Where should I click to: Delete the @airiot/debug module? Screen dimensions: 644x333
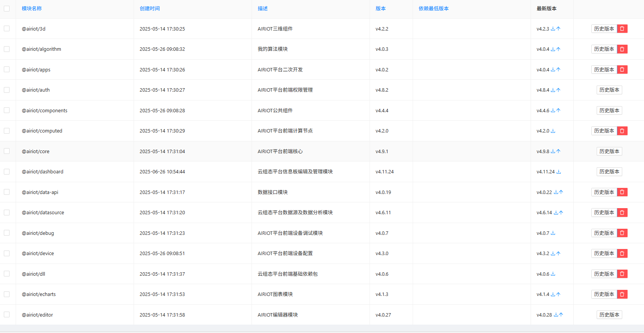point(622,233)
